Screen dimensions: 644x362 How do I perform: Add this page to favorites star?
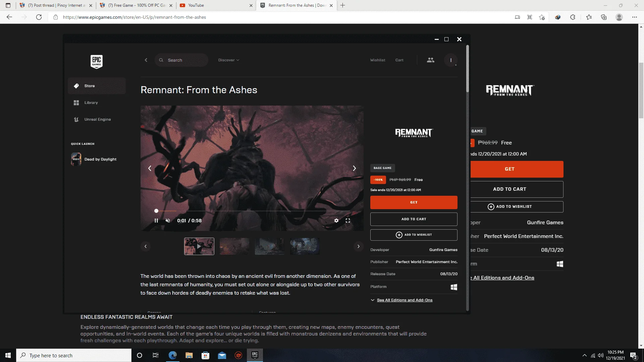pos(542,17)
